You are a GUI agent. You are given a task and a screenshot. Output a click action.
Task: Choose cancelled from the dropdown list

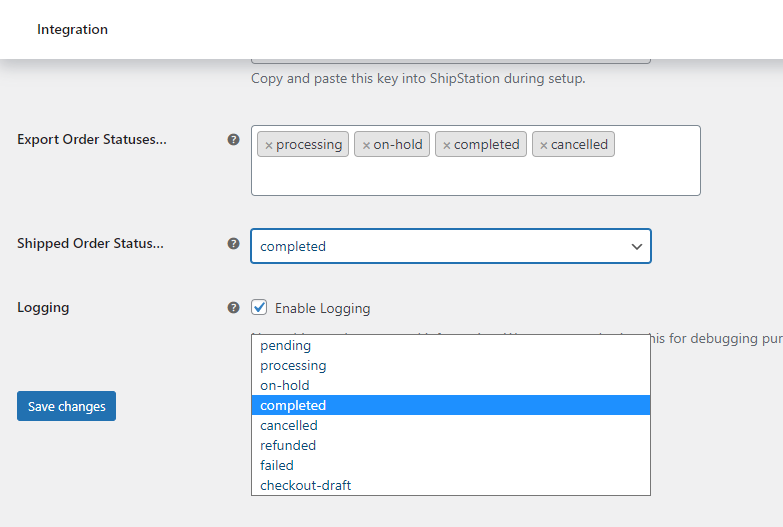[289, 426]
